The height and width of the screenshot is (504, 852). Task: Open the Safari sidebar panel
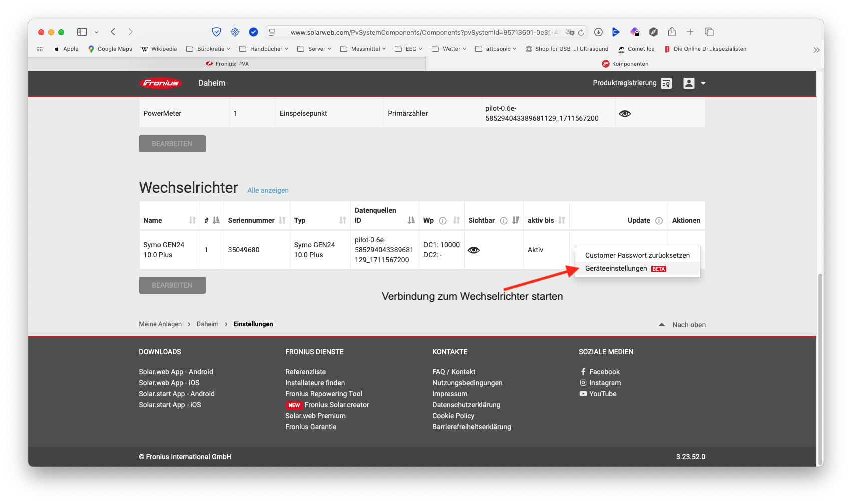[x=82, y=32]
